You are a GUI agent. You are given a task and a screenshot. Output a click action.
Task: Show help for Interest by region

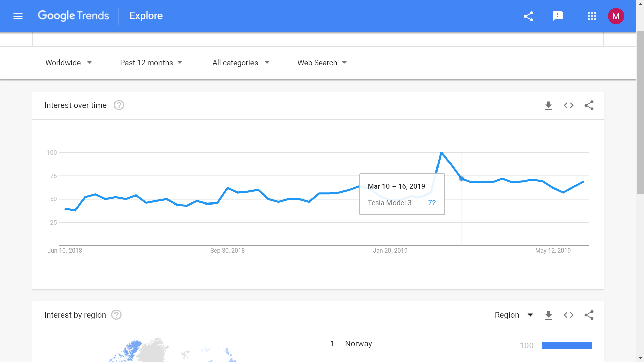(x=116, y=315)
